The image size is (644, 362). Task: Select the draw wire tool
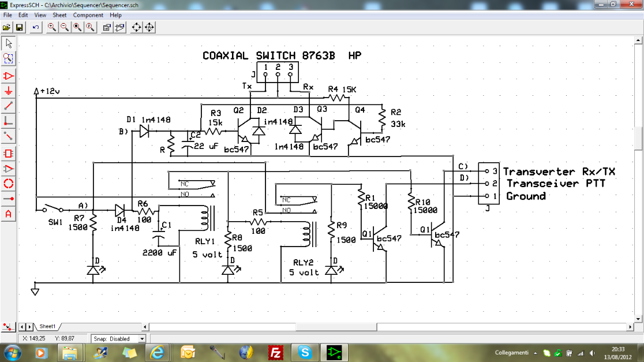click(x=8, y=106)
